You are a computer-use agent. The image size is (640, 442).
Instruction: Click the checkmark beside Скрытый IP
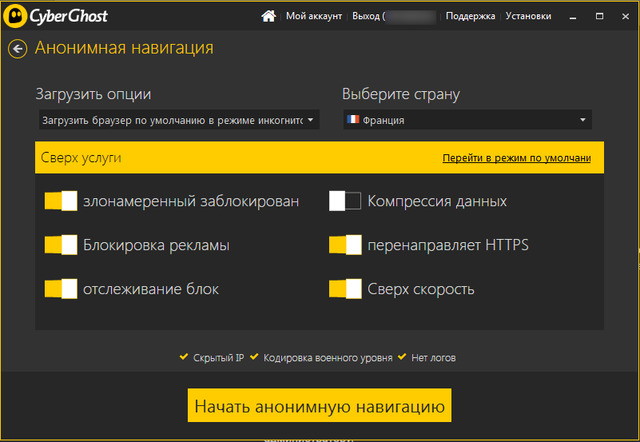pyautogui.click(x=183, y=356)
